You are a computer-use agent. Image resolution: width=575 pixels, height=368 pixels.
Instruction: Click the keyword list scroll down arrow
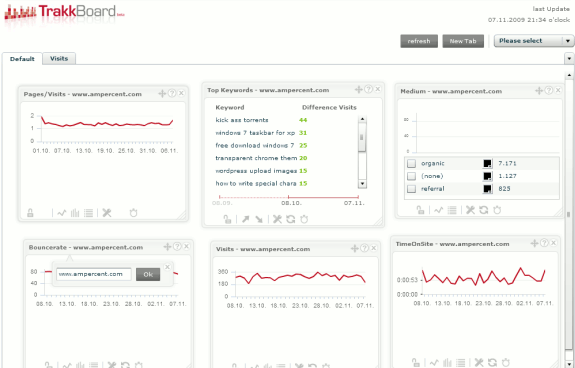362,184
